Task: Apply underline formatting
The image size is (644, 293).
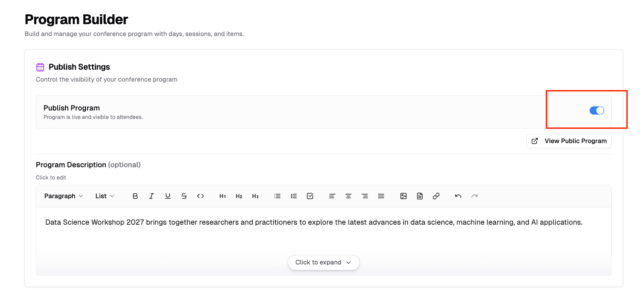Action: [x=168, y=196]
